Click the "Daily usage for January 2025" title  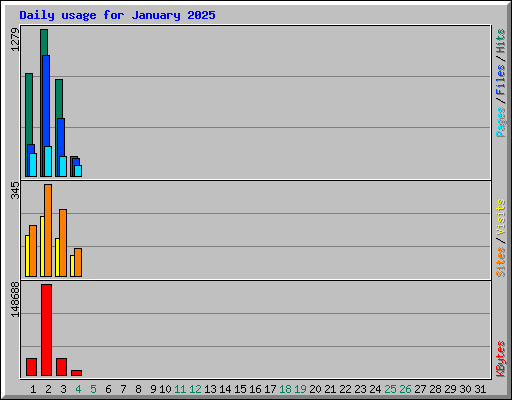tap(117, 15)
